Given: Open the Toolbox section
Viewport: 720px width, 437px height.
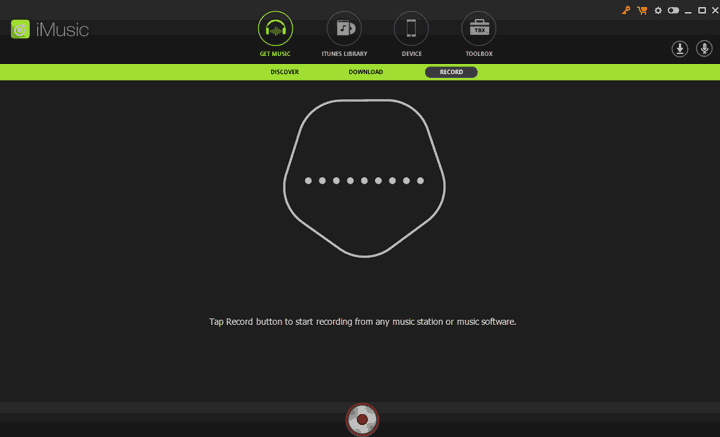Looking at the screenshot, I should 479,34.
